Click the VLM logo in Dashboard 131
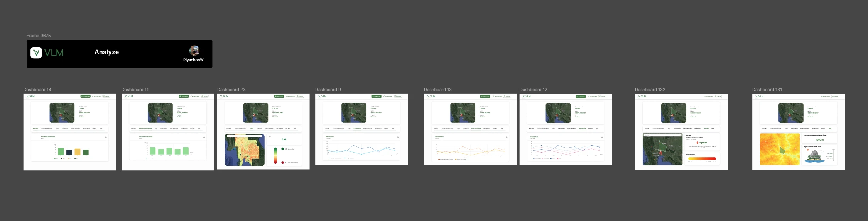 point(760,96)
